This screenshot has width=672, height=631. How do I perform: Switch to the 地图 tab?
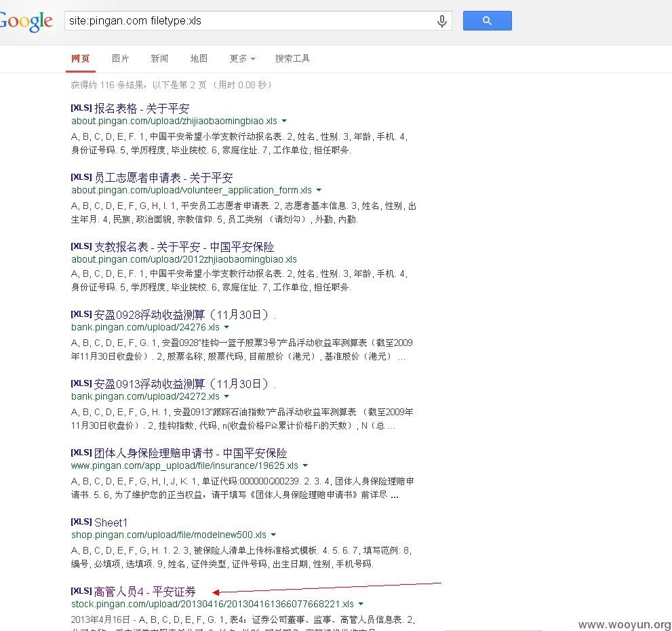[199, 59]
